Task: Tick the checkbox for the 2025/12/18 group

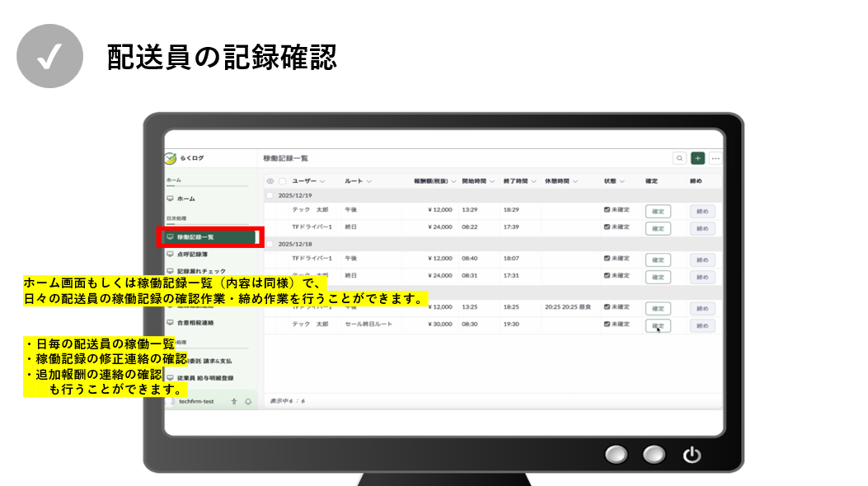Action: [x=270, y=244]
